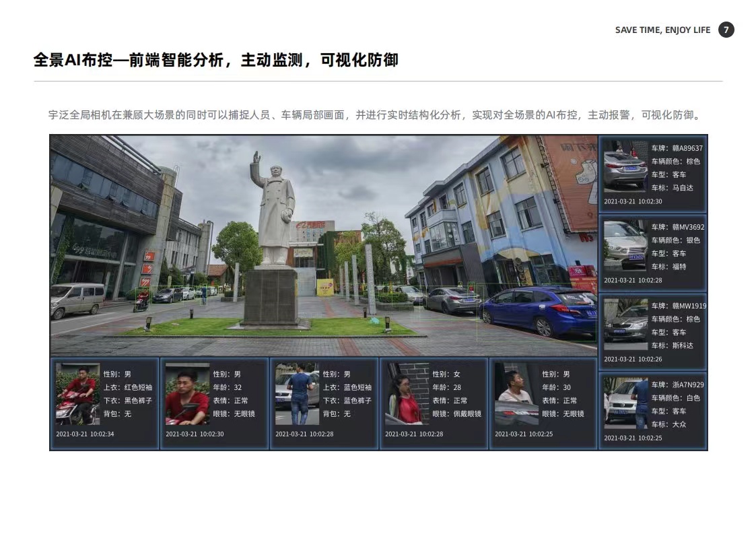The height and width of the screenshot is (534, 756).
Task: Select the thumbnail of the 28-year-old female
Action: (407, 394)
